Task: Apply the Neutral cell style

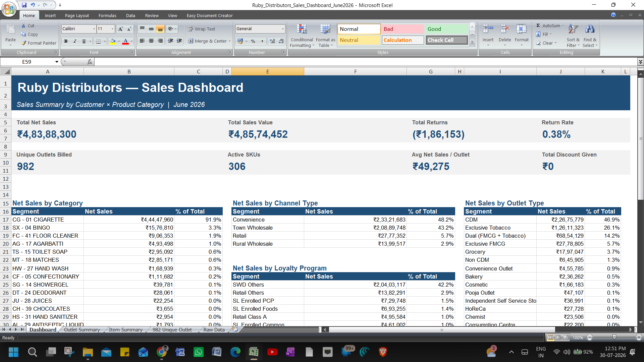Action: pyautogui.click(x=359, y=40)
